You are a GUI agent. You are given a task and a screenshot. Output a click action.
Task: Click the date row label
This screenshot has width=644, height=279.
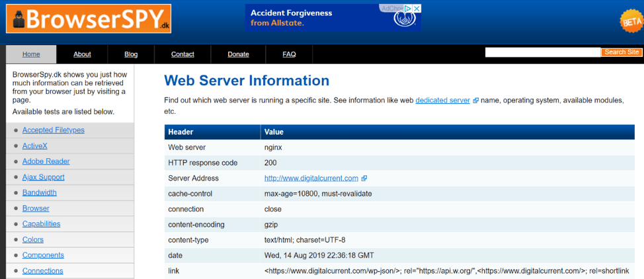tap(175, 256)
